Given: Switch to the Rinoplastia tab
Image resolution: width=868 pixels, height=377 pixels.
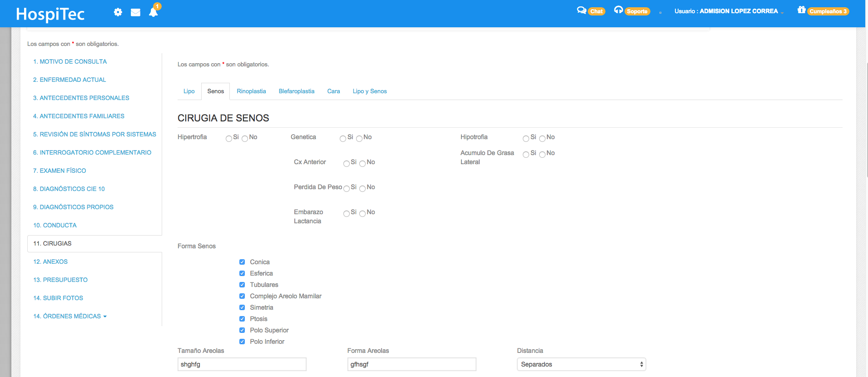Looking at the screenshot, I should pos(251,91).
